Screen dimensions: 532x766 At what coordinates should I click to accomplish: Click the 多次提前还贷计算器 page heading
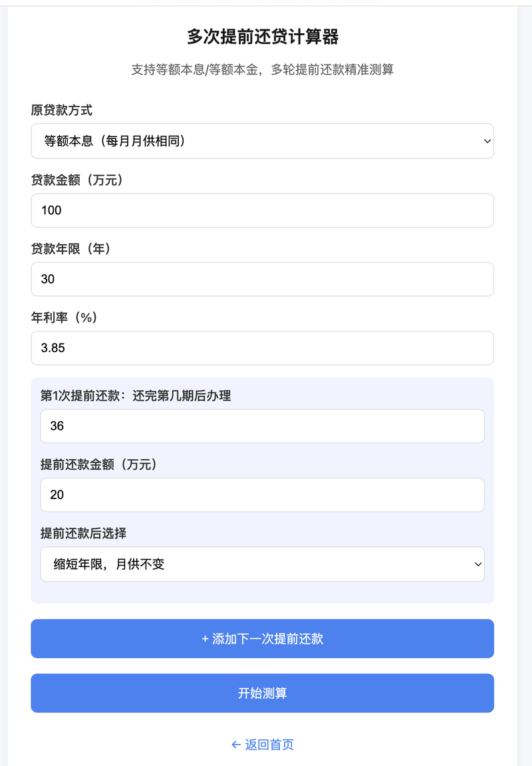(263, 37)
